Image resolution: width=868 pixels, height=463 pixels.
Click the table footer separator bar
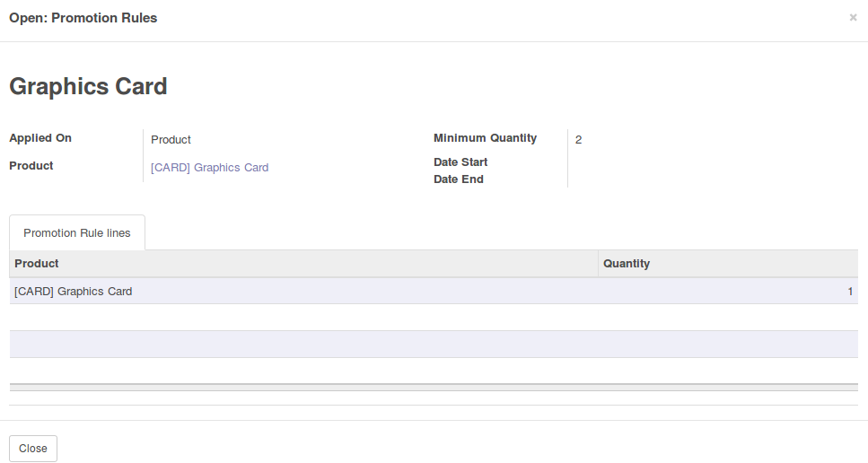coord(434,388)
